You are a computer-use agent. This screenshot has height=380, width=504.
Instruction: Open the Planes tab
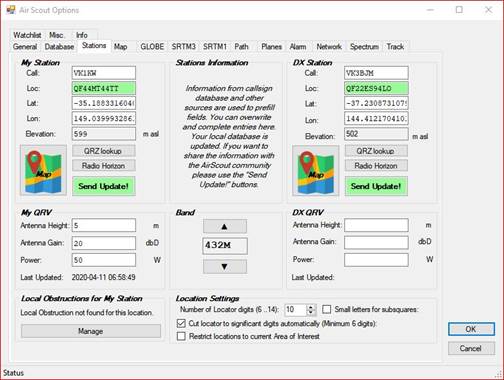tap(271, 47)
